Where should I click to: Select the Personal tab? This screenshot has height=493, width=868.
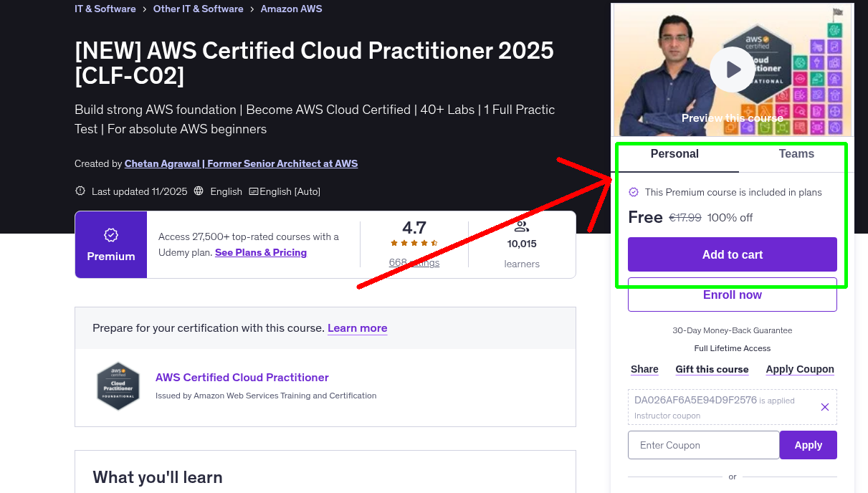pyautogui.click(x=674, y=153)
